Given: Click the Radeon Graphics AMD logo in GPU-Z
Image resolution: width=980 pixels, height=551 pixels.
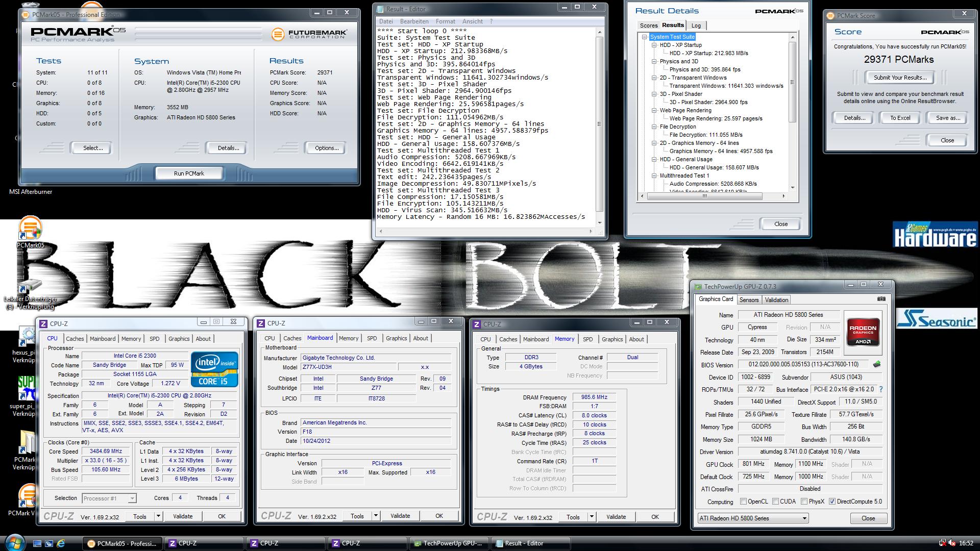Looking at the screenshot, I should 862,332.
